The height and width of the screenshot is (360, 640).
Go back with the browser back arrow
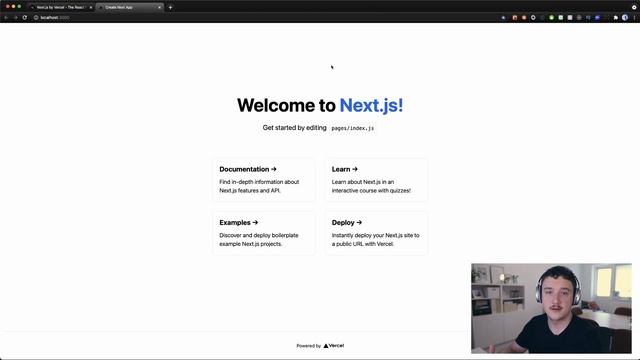pyautogui.click(x=6, y=18)
